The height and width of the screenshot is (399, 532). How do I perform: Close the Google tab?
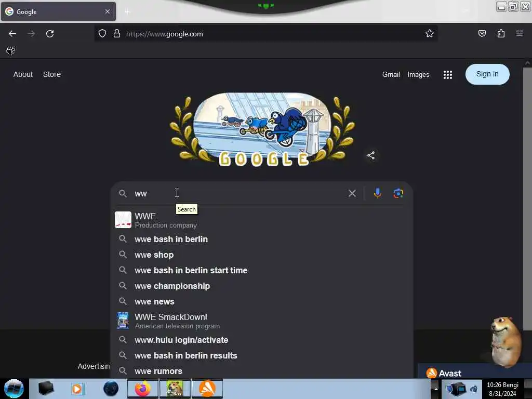click(108, 11)
